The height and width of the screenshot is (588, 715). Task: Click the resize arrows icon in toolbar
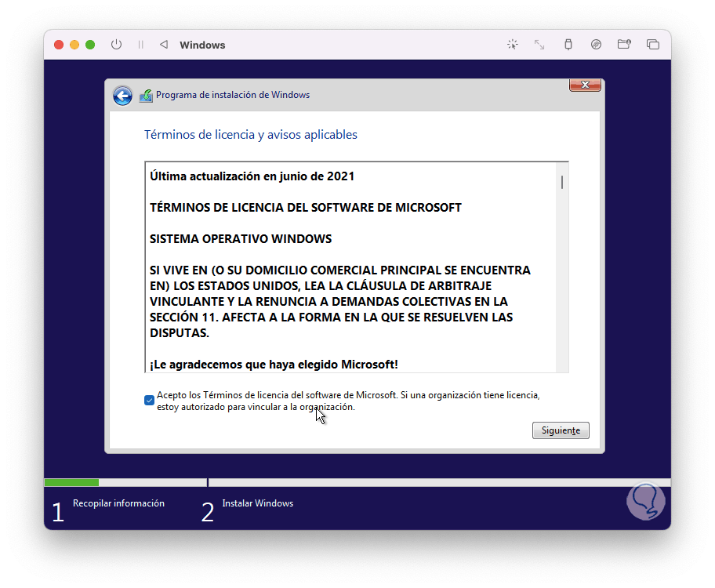(539, 44)
